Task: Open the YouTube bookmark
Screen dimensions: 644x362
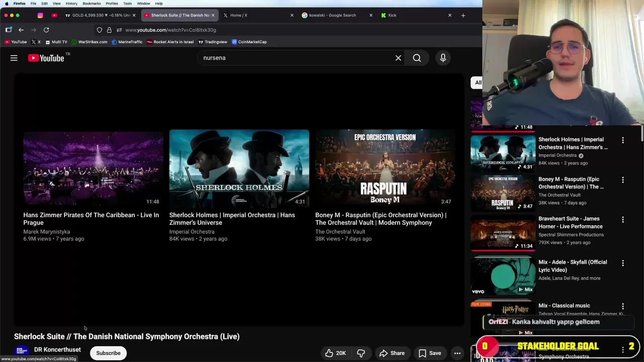Action: coord(16,42)
